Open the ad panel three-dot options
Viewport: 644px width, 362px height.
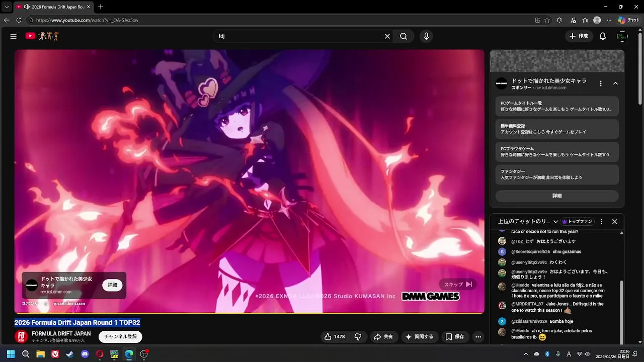coord(601,83)
